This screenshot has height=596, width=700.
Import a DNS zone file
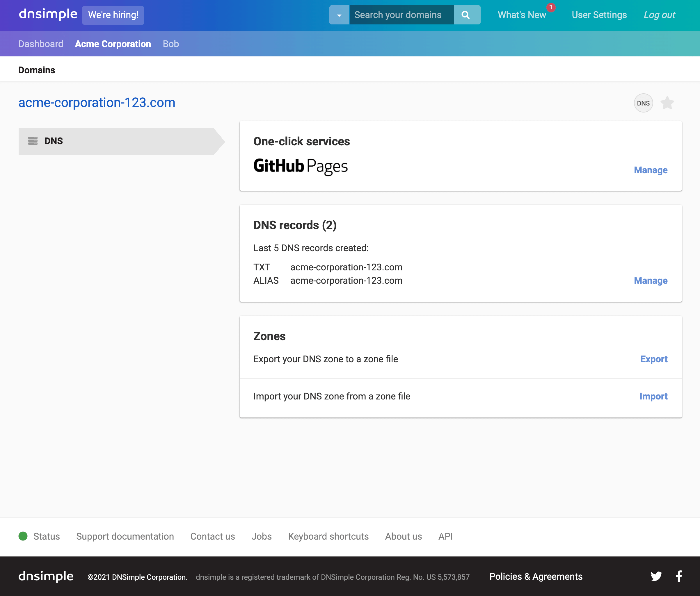[653, 396]
